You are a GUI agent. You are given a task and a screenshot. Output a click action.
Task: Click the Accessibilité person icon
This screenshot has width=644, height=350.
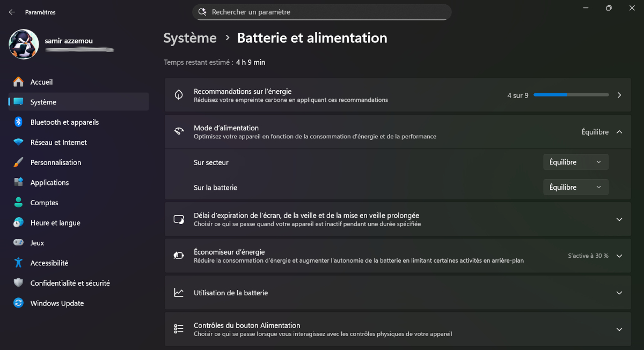click(x=18, y=263)
